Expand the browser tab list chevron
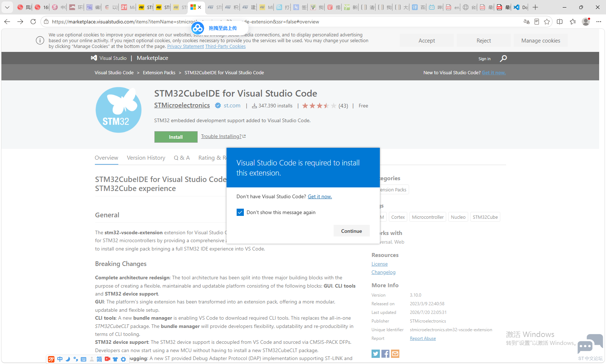606x364 pixels. tap(7, 7)
